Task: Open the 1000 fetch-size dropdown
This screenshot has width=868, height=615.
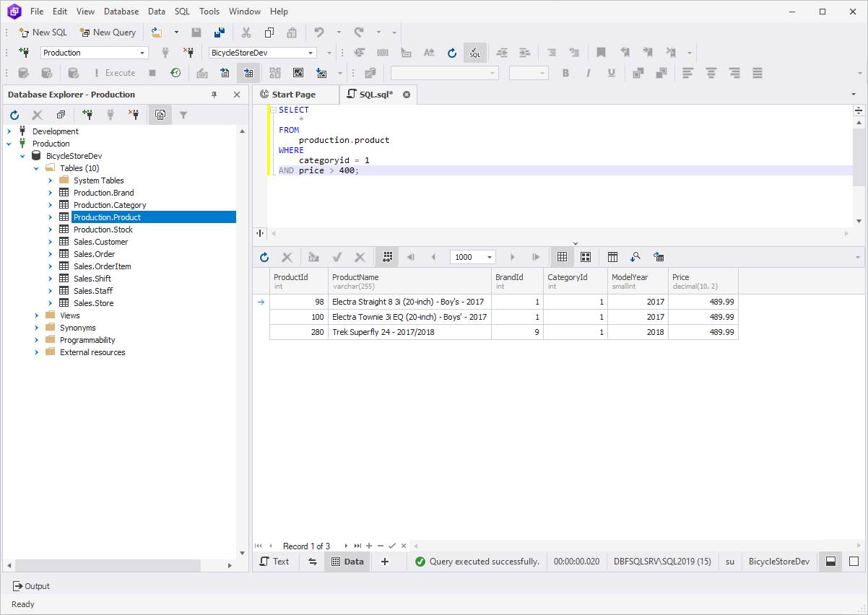Action: click(488, 256)
